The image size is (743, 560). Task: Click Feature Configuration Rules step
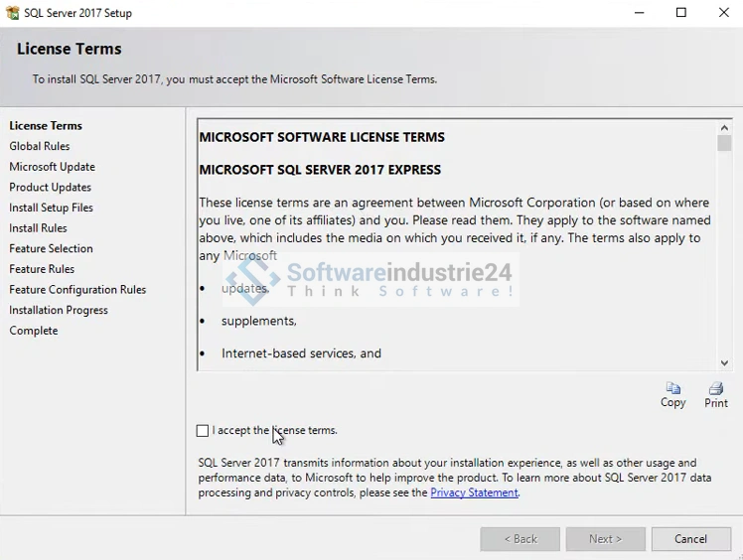click(77, 290)
